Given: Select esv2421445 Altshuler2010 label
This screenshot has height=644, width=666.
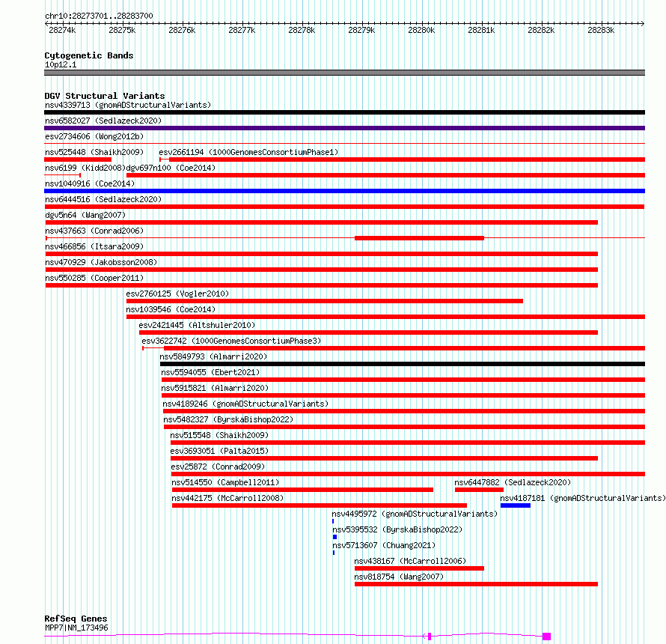Looking at the screenshot, I should [197, 325].
